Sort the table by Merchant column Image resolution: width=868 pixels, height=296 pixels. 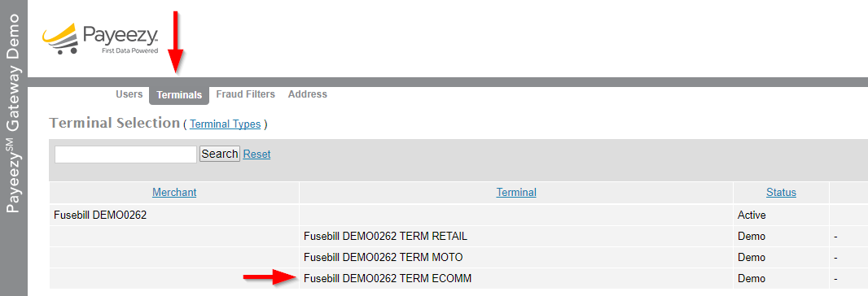[x=174, y=193]
